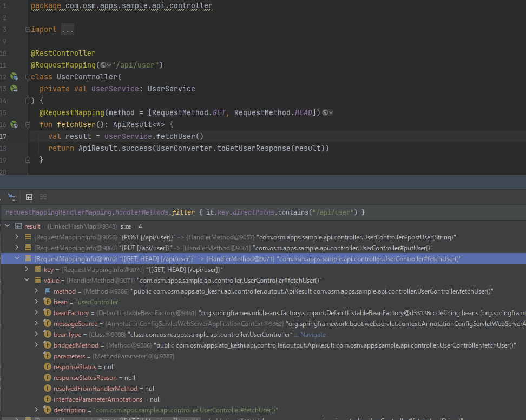Viewport: 526px width, 420px height.
Task: Collapse the value HandlerMethod@9071 node
Action: [x=25, y=280]
